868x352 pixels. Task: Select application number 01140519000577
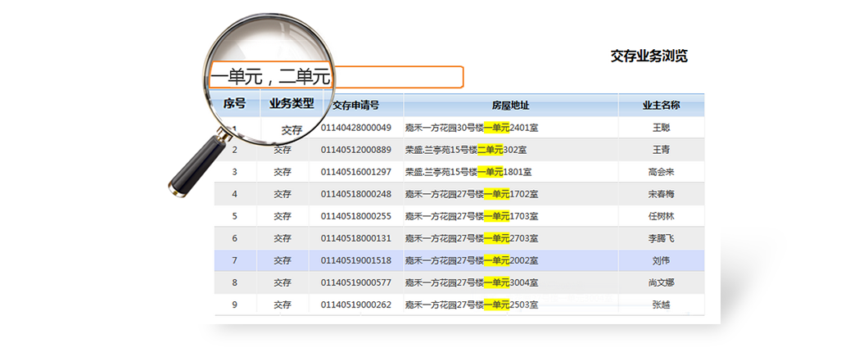[356, 282]
